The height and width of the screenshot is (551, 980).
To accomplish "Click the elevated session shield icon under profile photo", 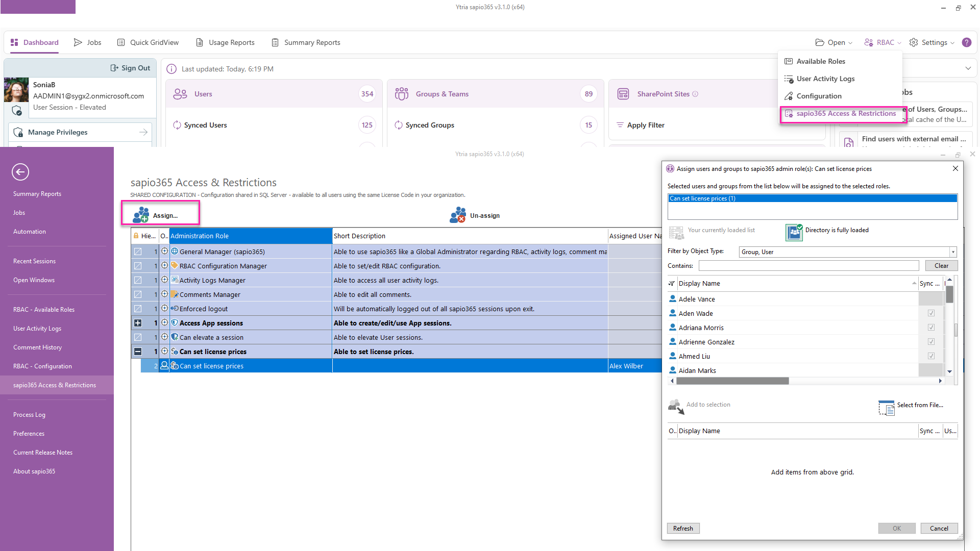I will pyautogui.click(x=16, y=110).
